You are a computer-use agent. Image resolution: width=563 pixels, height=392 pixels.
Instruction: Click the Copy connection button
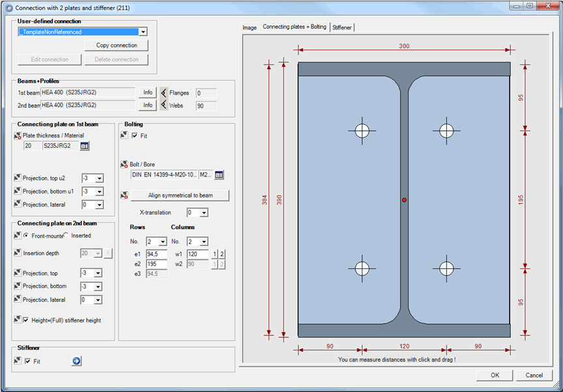tap(117, 46)
